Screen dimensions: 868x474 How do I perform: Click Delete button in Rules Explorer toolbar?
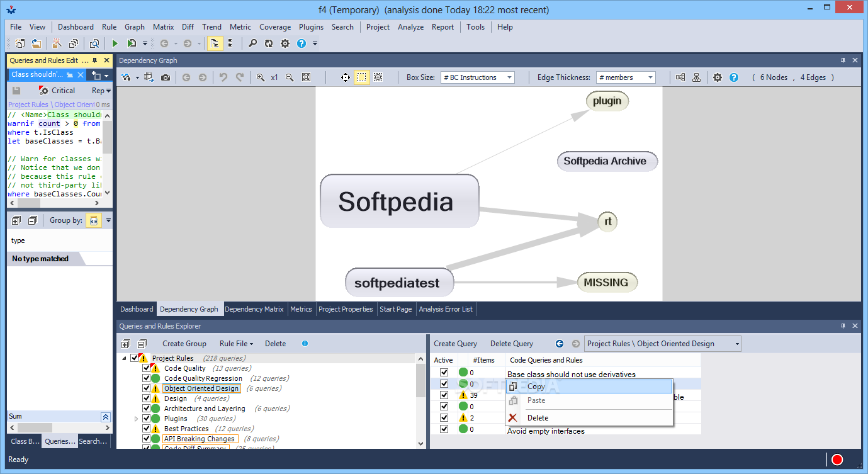pos(275,344)
